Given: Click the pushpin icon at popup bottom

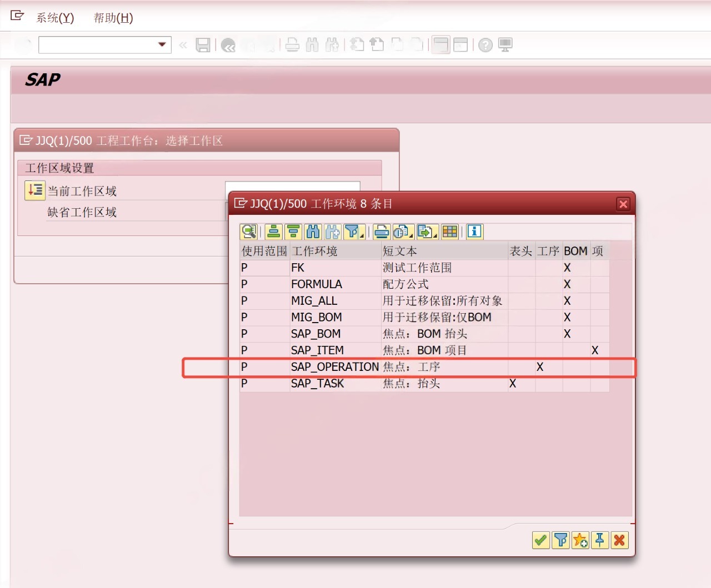Looking at the screenshot, I should 600,540.
